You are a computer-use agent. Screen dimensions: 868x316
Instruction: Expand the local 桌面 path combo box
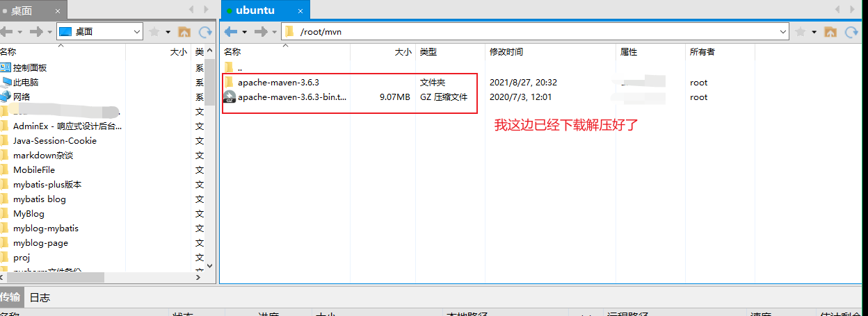(136, 32)
